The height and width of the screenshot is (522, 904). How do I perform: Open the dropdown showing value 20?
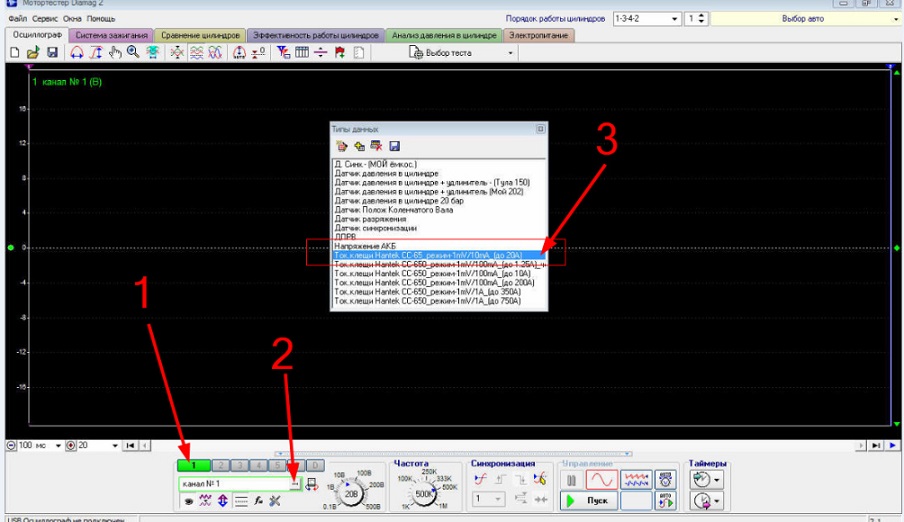tap(115, 445)
